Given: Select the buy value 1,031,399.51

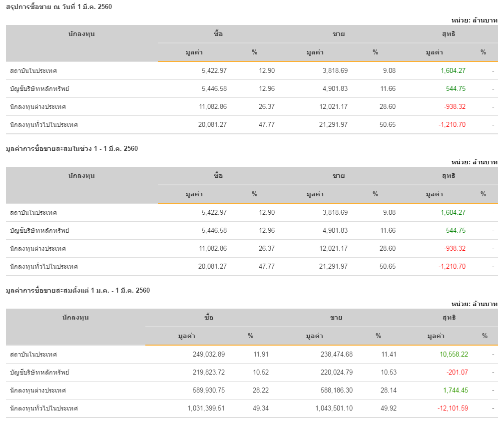Looking at the screenshot, I should click(206, 408).
